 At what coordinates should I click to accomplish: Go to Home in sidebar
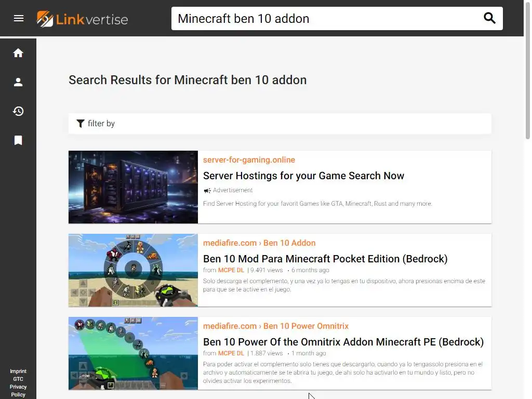click(x=18, y=53)
